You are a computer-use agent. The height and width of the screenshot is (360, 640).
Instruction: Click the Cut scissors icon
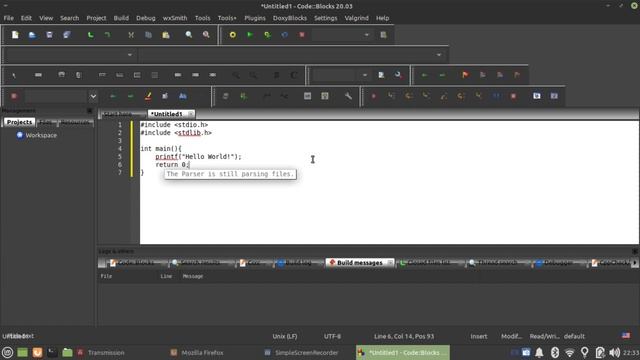(x=131, y=35)
